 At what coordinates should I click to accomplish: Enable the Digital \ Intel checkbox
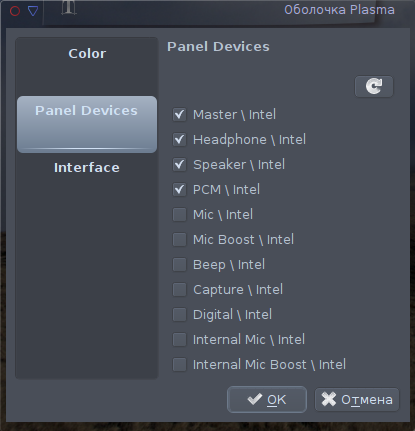[x=179, y=315]
